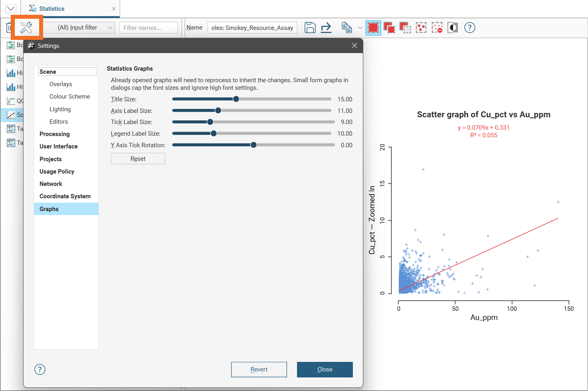This screenshot has height=391, width=588.
Task: Click the Revert button
Action: pyautogui.click(x=259, y=369)
